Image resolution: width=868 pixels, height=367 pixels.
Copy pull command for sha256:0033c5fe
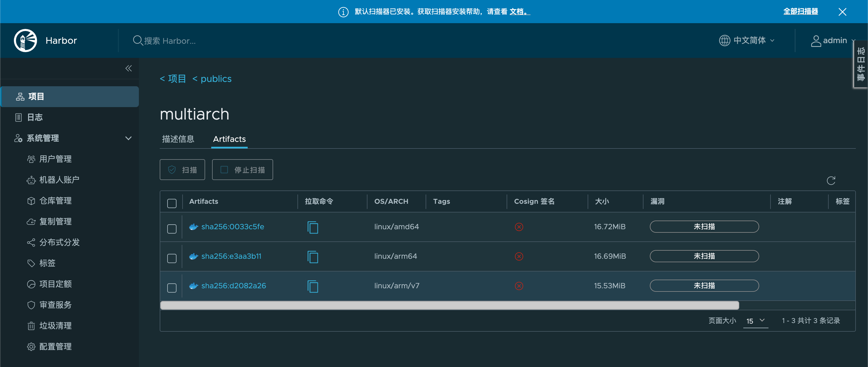(312, 227)
